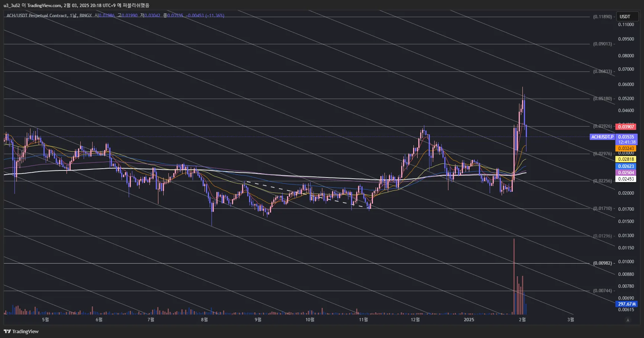Click the orange 0.03243 indicator label
The height and width of the screenshot is (338, 644).
tap(626, 149)
